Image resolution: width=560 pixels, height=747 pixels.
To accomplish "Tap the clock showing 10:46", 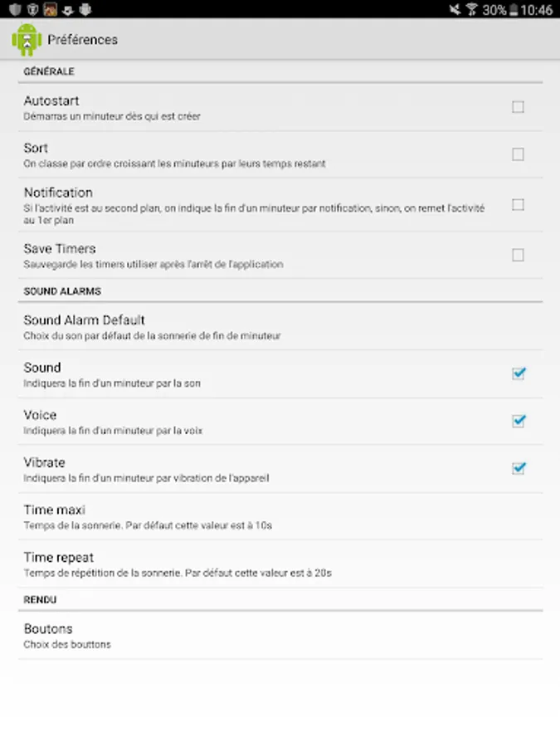I will pyautogui.click(x=538, y=10).
